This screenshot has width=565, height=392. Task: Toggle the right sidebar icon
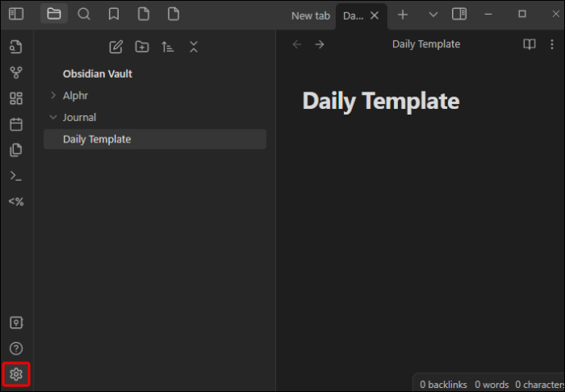coord(459,15)
